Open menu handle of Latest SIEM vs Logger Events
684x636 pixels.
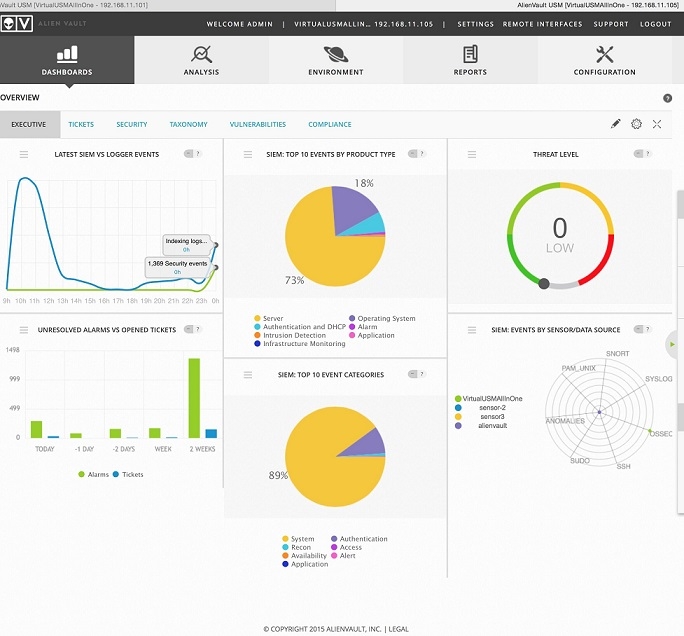pyautogui.click(x=24, y=154)
